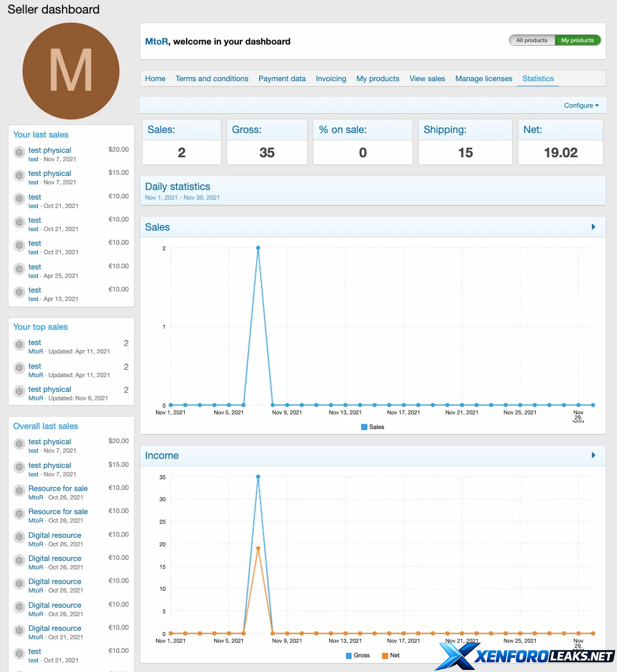Click gear icon for test physical in Your top sales
The height and width of the screenshot is (672, 617).
coord(19,391)
